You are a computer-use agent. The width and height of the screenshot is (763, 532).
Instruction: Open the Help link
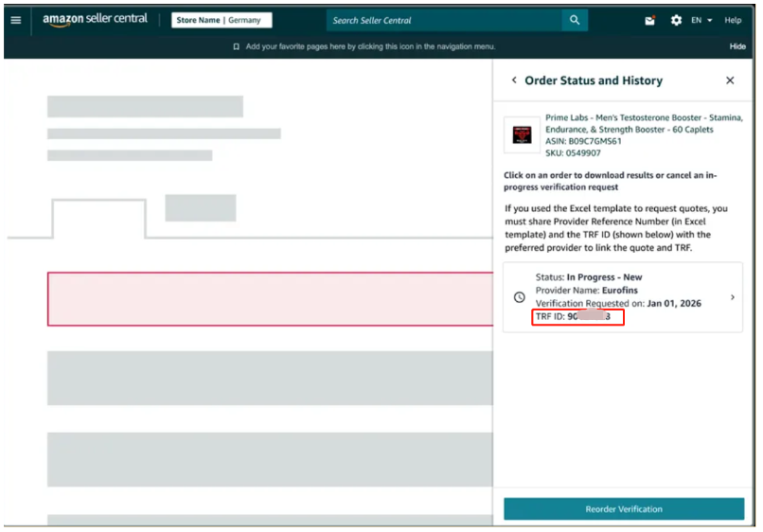tap(733, 21)
